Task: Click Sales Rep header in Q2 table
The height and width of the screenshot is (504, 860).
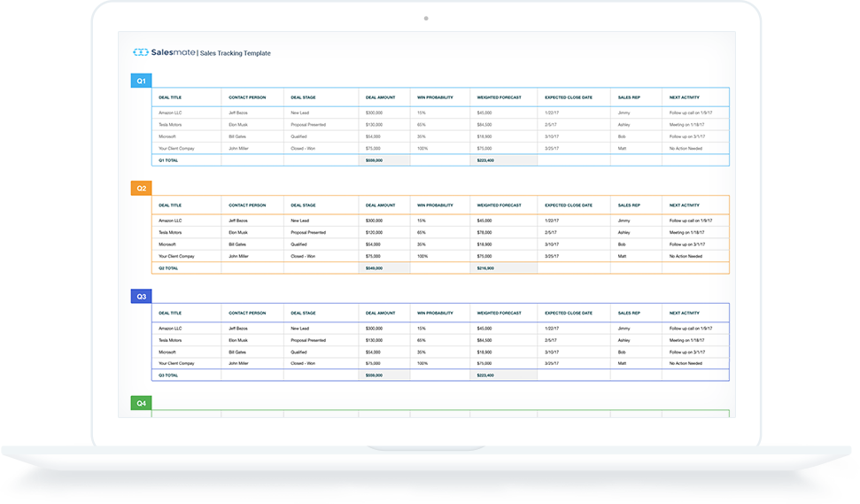Action: (x=628, y=205)
